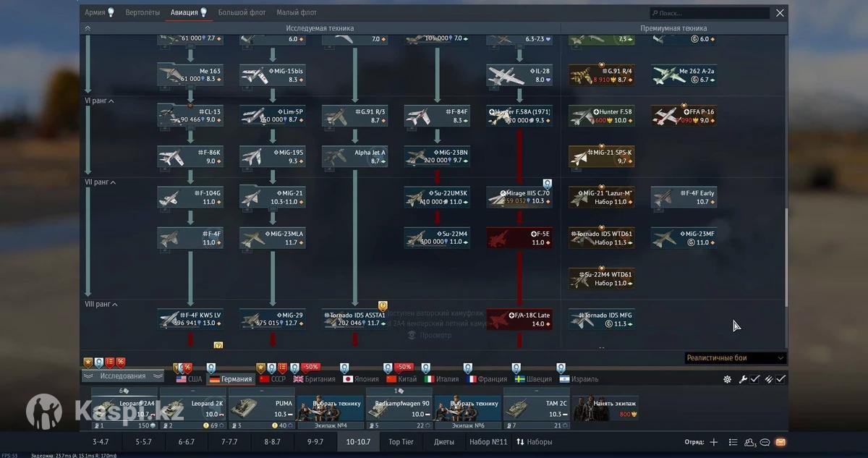Click the Поиск search field
Viewport: 868px width, 458px height.
(709, 13)
